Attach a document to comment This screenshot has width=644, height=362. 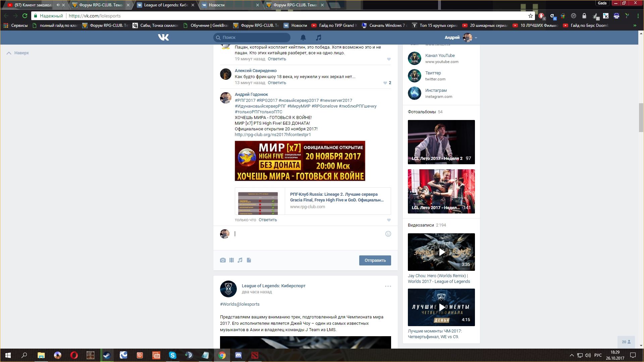point(249,260)
